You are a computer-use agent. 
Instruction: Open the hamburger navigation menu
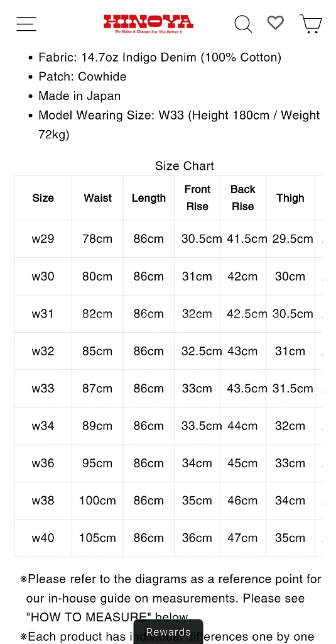click(26, 24)
